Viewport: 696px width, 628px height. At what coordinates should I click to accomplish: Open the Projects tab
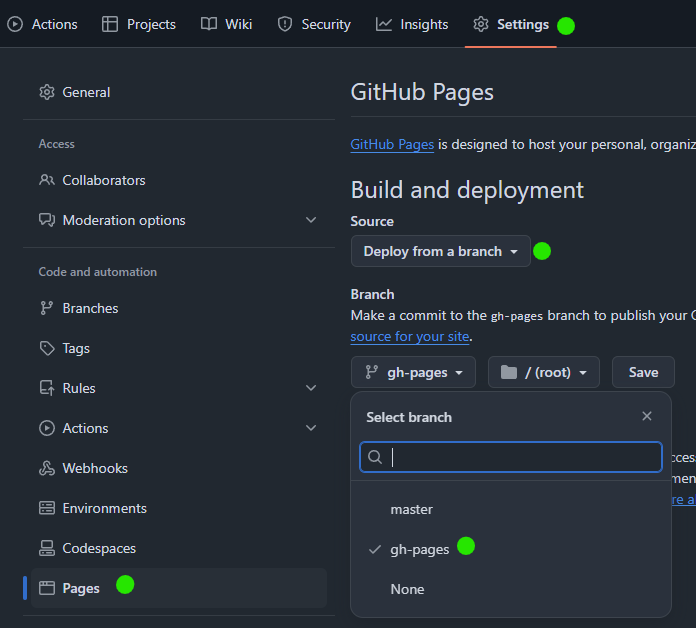tap(138, 24)
